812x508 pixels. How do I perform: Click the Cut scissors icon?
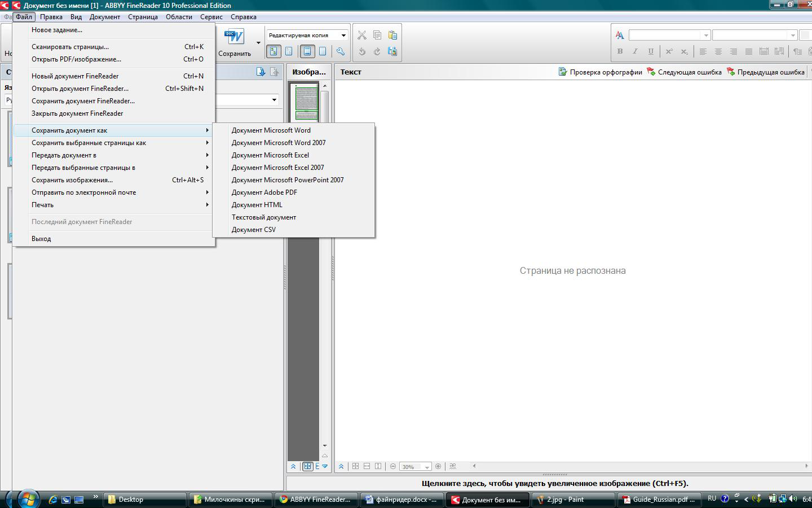(362, 35)
